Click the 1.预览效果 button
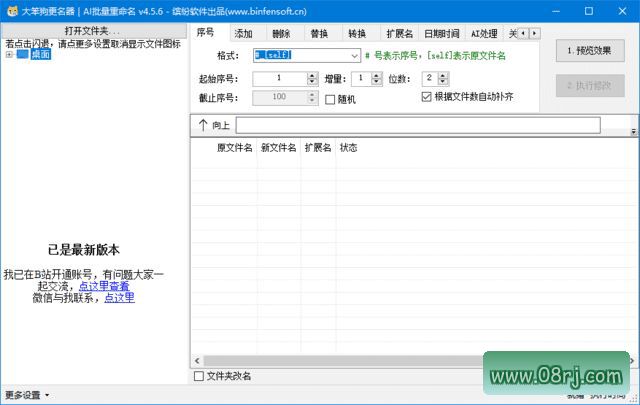Image resolution: width=640 pixels, height=405 pixels. 590,51
